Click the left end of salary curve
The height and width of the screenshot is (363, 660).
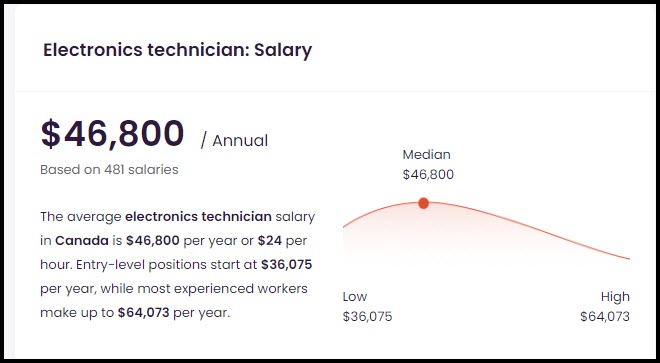pyautogui.click(x=344, y=227)
